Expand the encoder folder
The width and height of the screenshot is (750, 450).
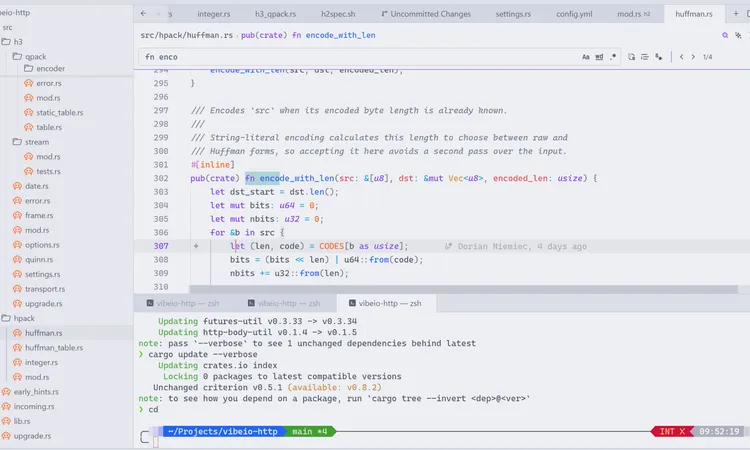(x=44, y=68)
